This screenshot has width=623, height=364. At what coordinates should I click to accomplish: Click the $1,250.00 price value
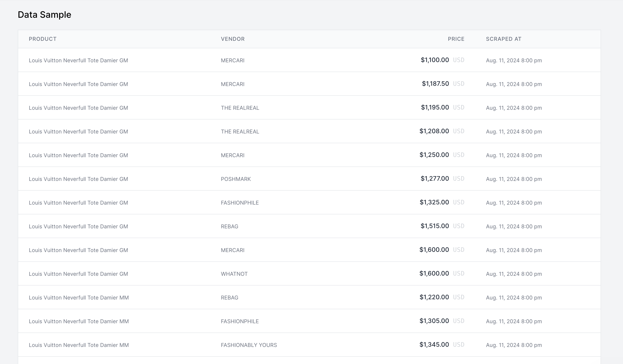tap(434, 155)
